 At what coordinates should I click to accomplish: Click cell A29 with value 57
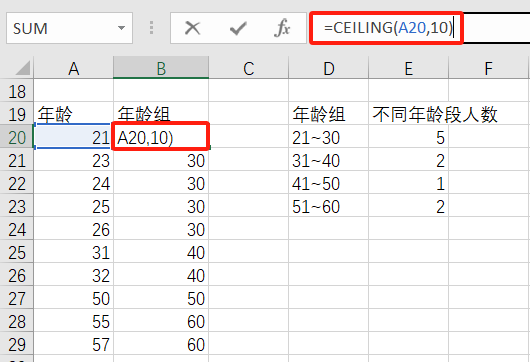click(74, 343)
